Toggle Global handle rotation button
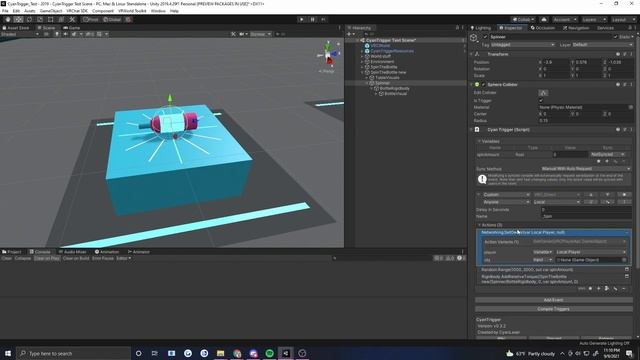640x360 pixels. [112, 19]
